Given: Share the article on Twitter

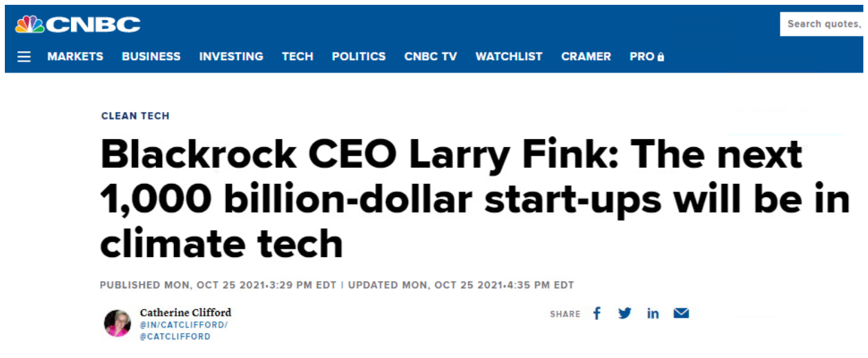Looking at the screenshot, I should 625,314.
